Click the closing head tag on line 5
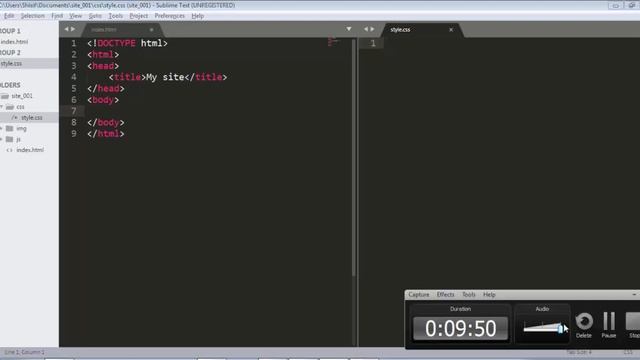640x360 pixels. pos(106,89)
